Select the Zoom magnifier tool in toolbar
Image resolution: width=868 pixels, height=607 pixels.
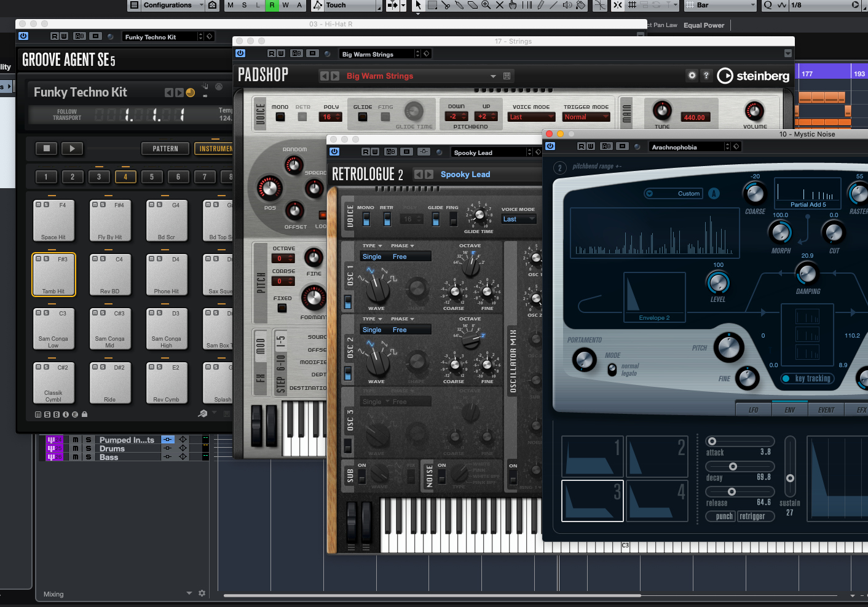click(x=486, y=5)
